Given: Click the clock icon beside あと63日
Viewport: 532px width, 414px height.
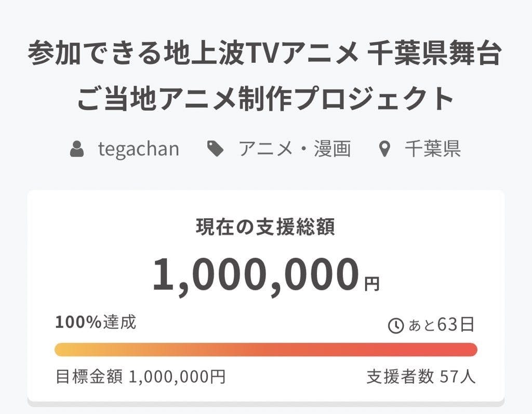Looking at the screenshot, I should (x=396, y=326).
